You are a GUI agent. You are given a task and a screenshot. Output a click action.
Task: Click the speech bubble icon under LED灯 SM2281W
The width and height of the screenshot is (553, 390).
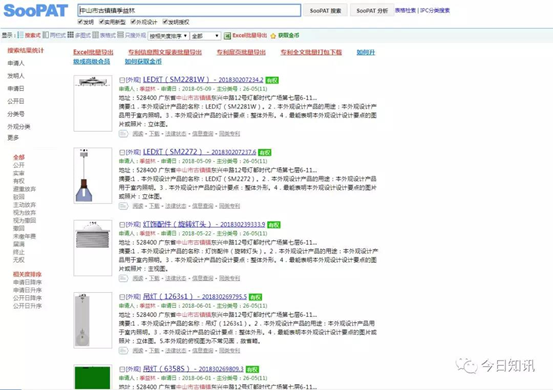[123, 134]
